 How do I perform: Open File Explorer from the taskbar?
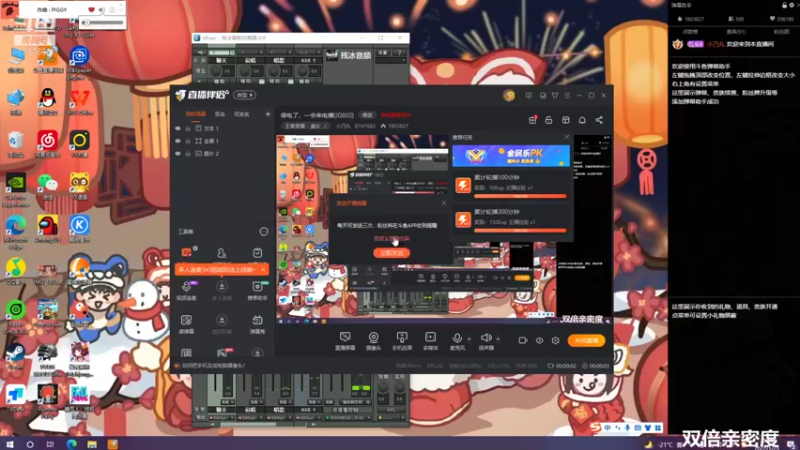click(x=92, y=444)
